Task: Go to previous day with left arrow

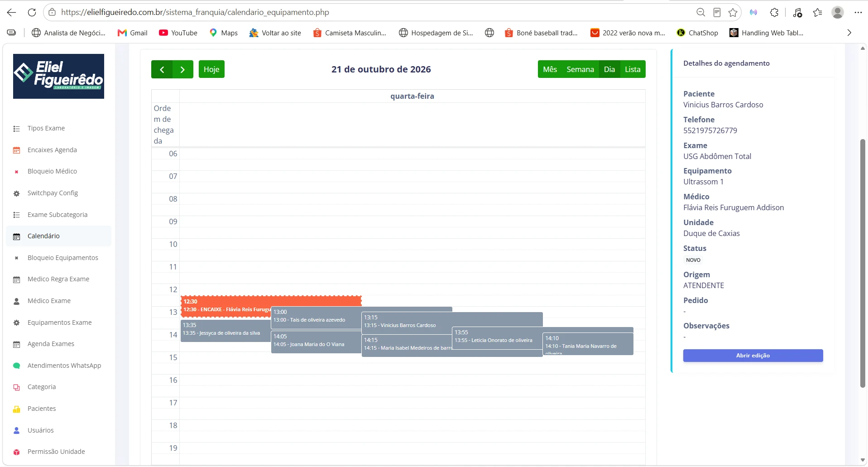Action: pyautogui.click(x=162, y=69)
